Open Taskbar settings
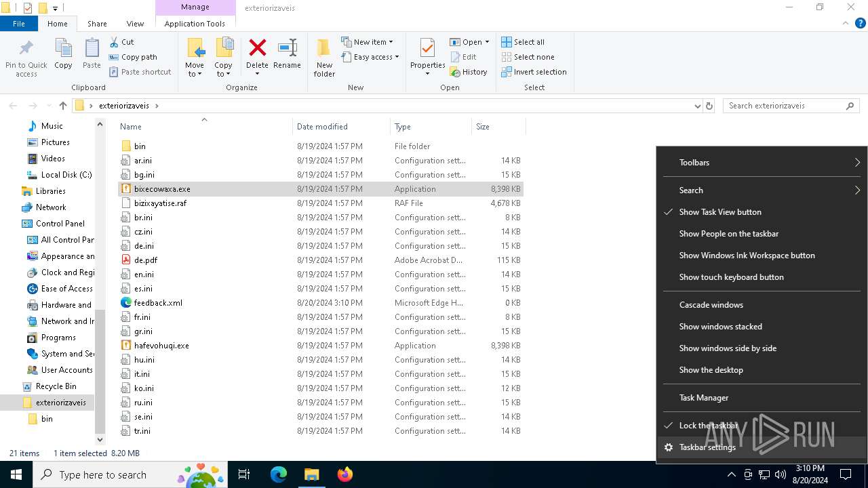868x488 pixels. coord(762,447)
